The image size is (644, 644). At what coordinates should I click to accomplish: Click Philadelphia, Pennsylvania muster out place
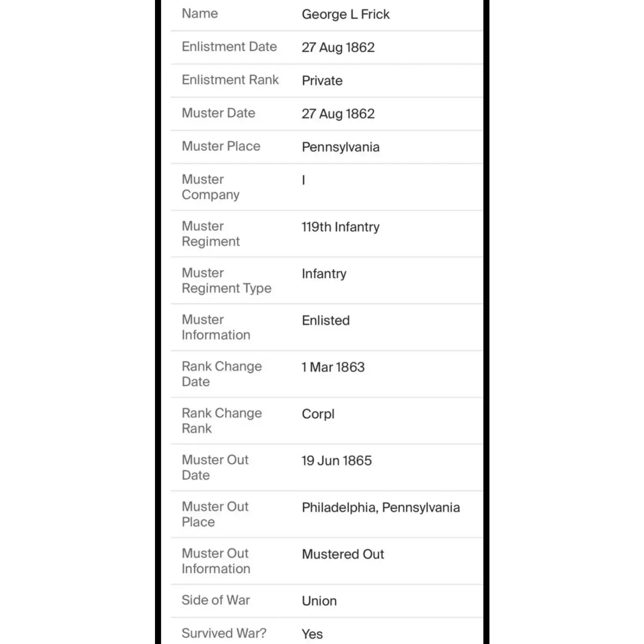click(380, 507)
